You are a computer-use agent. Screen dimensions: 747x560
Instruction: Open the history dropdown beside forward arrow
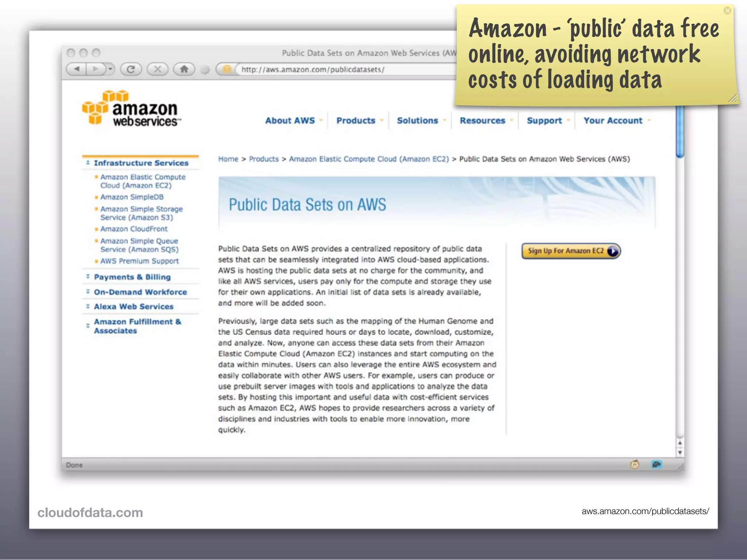(110, 69)
